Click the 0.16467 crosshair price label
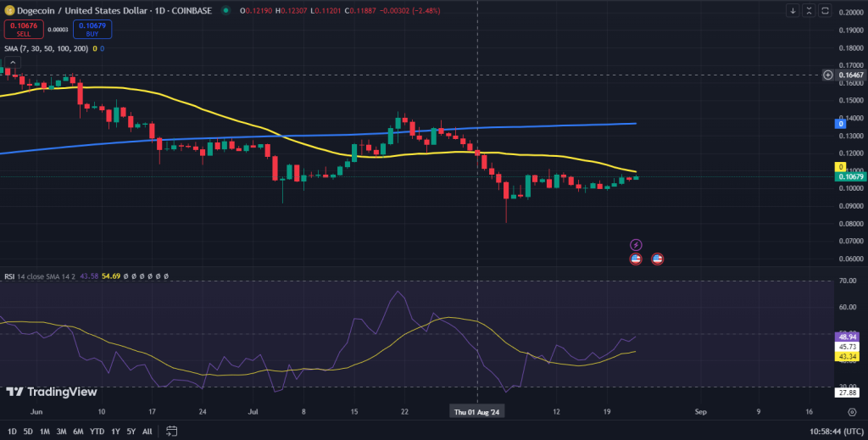 pos(851,75)
